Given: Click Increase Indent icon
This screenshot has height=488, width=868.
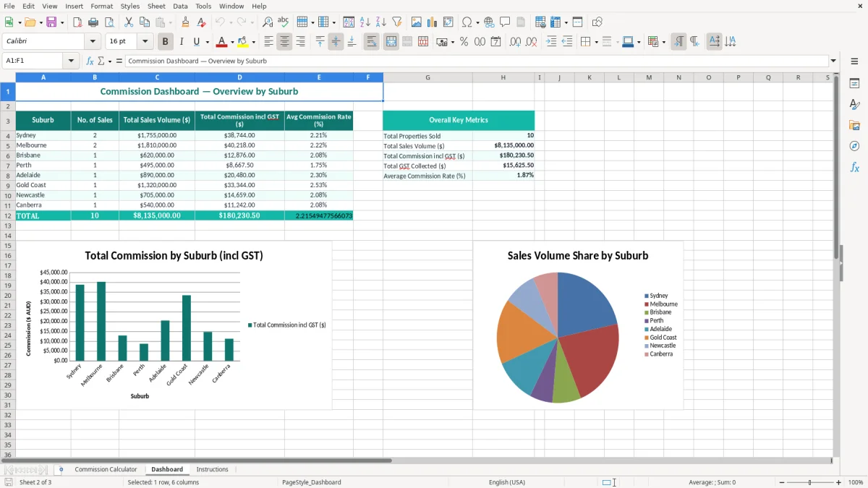Looking at the screenshot, I should (x=551, y=42).
